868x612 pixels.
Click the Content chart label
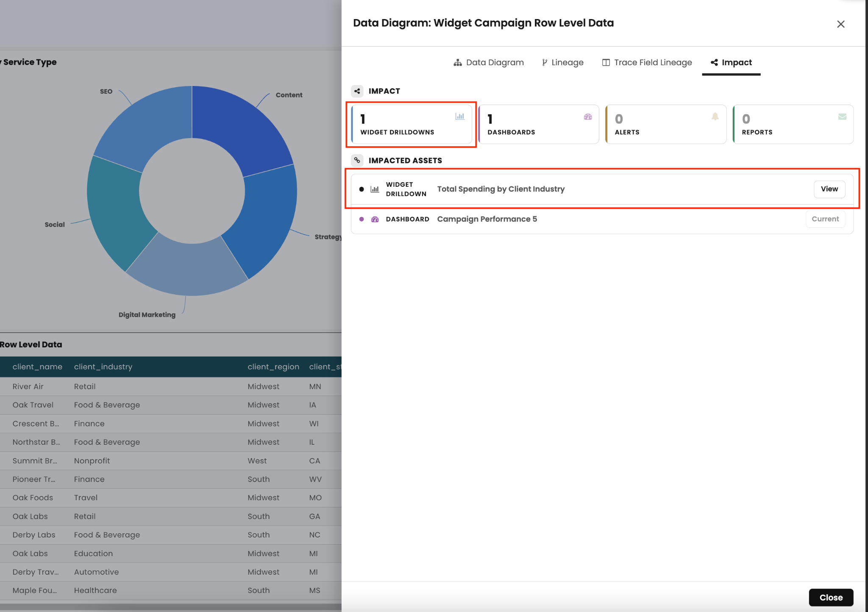pos(289,95)
